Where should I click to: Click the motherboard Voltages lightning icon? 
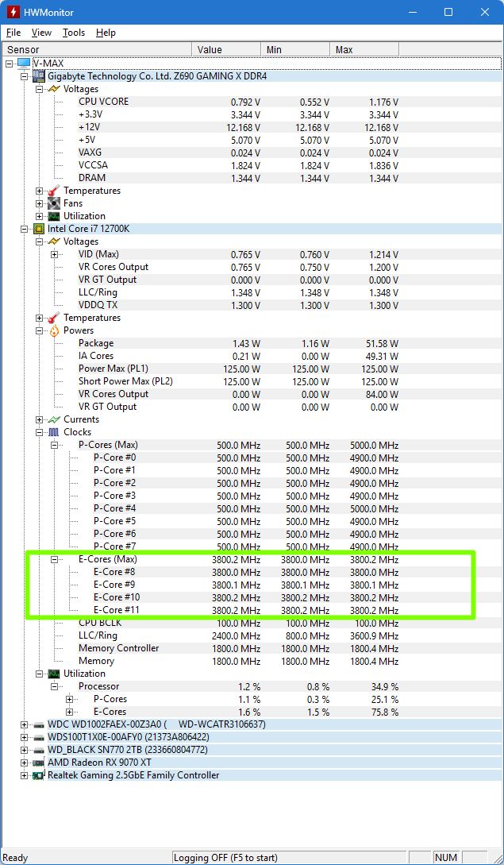(x=54, y=88)
